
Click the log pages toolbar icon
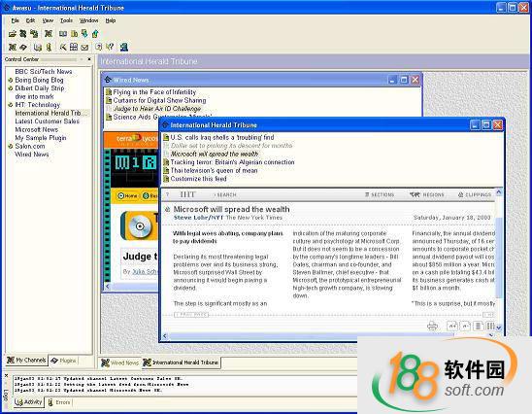38,48
